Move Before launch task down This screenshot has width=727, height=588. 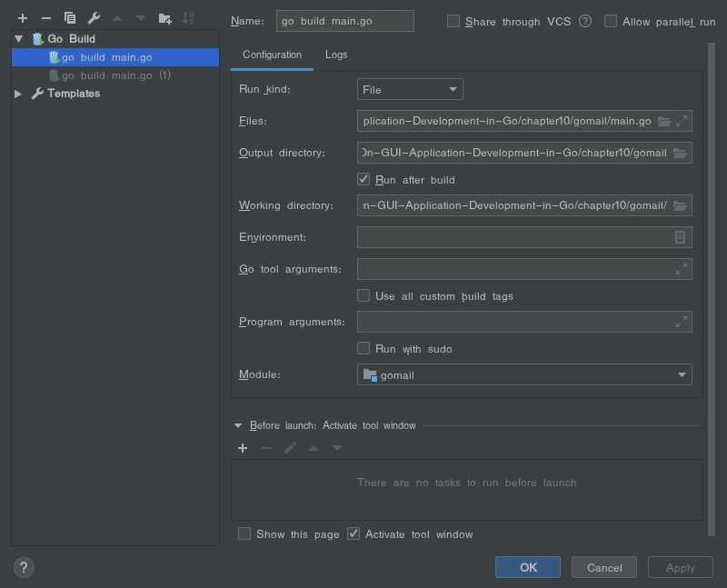click(337, 448)
